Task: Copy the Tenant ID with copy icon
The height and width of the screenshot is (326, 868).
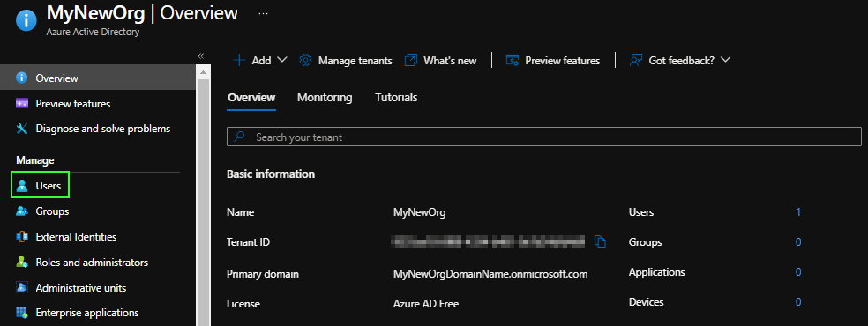Action: [x=600, y=241]
